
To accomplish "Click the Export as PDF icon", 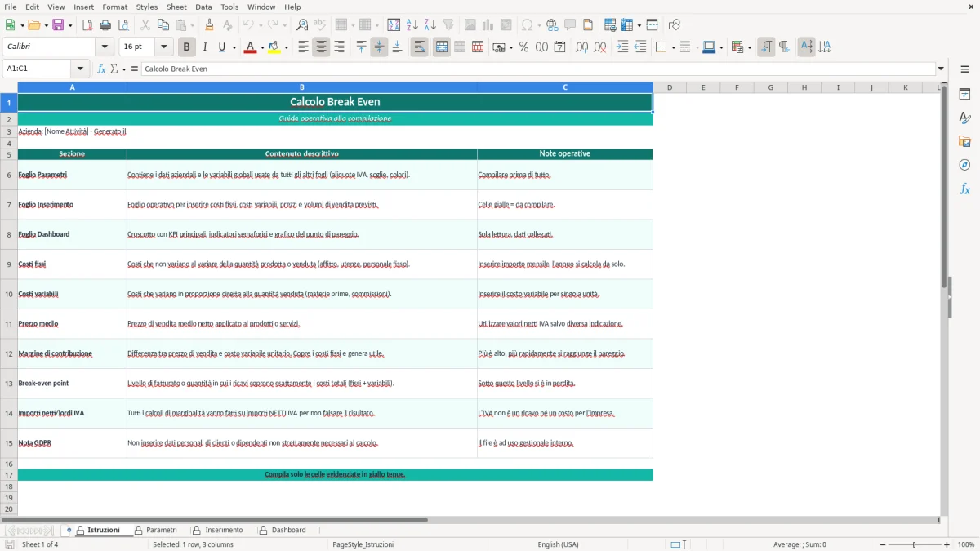I will point(87,25).
